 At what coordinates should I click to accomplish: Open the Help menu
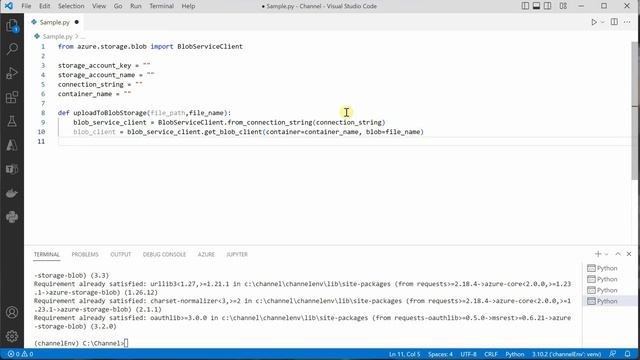[188, 6]
